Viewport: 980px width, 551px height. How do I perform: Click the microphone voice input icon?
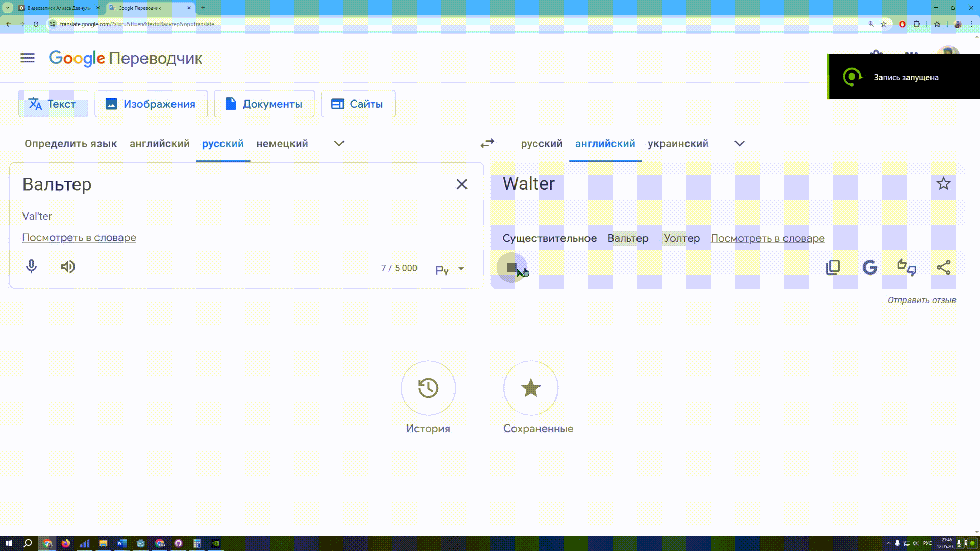tap(31, 267)
